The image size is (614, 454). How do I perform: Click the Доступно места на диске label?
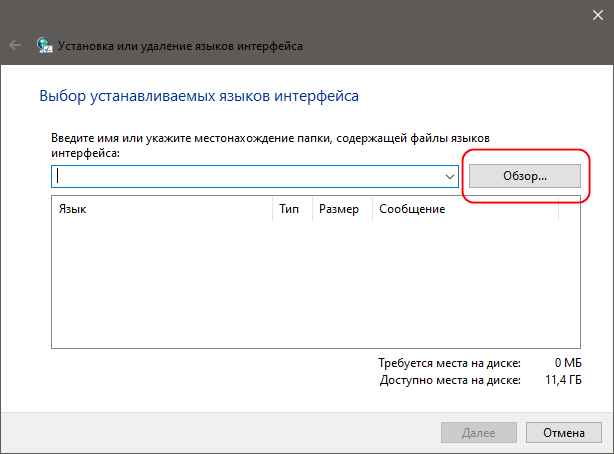(x=450, y=380)
